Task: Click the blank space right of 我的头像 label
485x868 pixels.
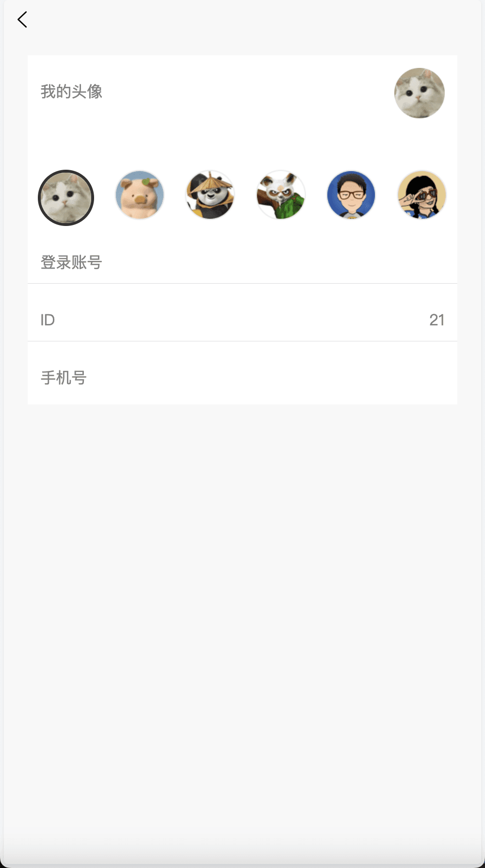Action: click(x=242, y=92)
